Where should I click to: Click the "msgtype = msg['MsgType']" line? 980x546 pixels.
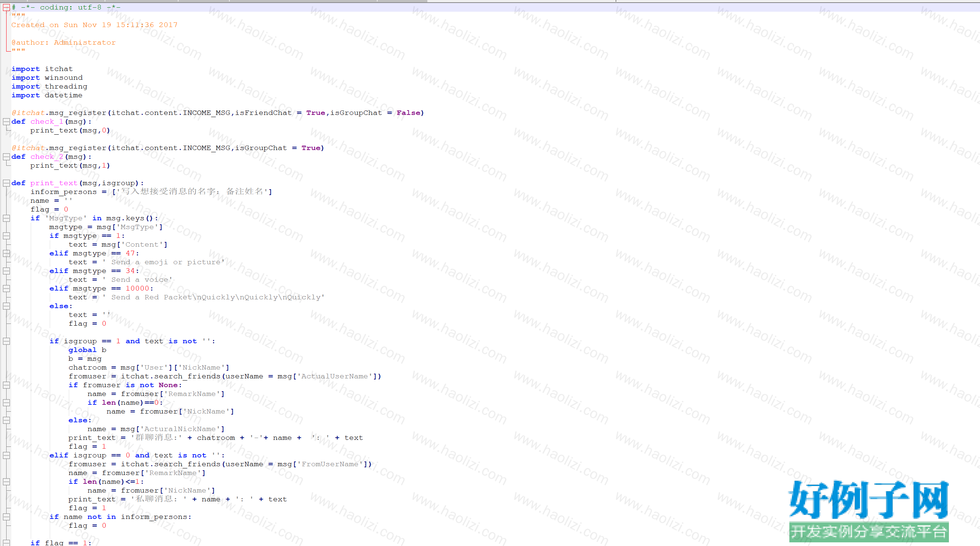[x=106, y=227]
